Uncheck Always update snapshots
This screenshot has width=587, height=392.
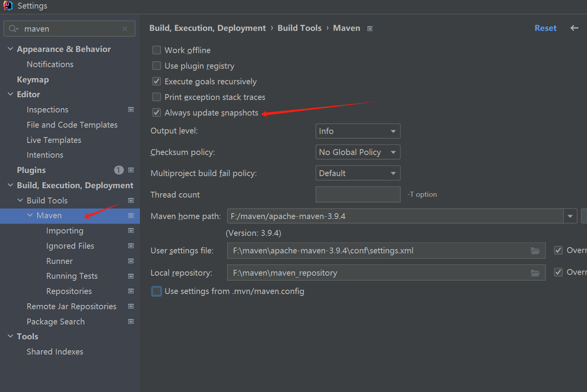pyautogui.click(x=156, y=112)
